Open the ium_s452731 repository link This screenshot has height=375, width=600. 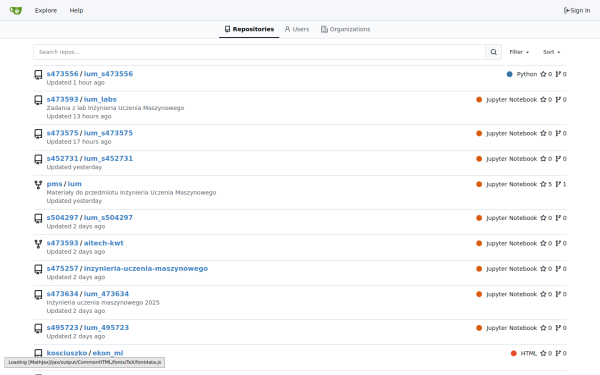coord(108,158)
